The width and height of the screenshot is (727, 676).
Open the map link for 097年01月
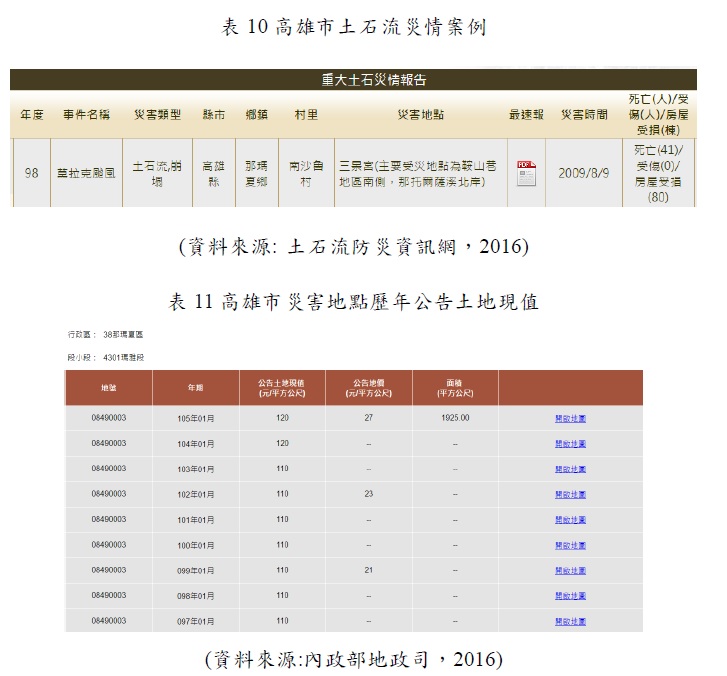pos(570,621)
